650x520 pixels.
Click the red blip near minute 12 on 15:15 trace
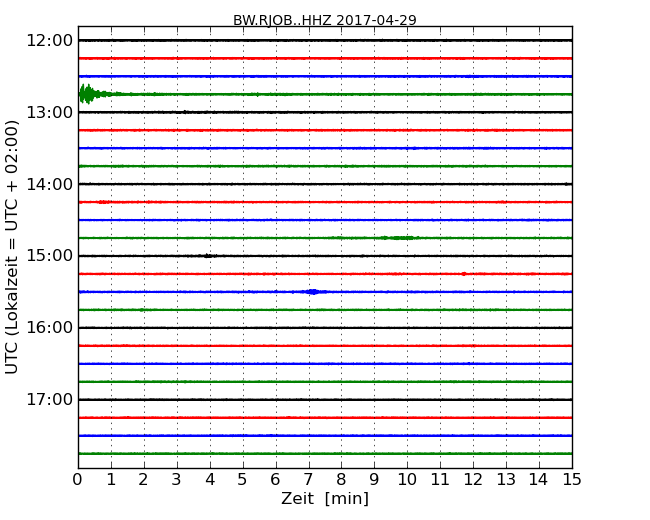[x=463, y=274]
